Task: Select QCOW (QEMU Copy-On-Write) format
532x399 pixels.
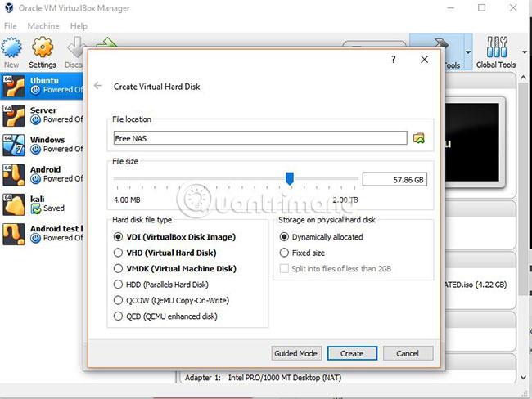Action: click(x=171, y=300)
